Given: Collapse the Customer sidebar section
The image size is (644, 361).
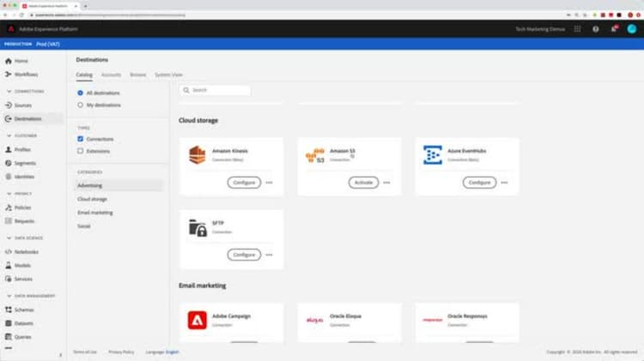Looking at the screenshot, I should 9,135.
